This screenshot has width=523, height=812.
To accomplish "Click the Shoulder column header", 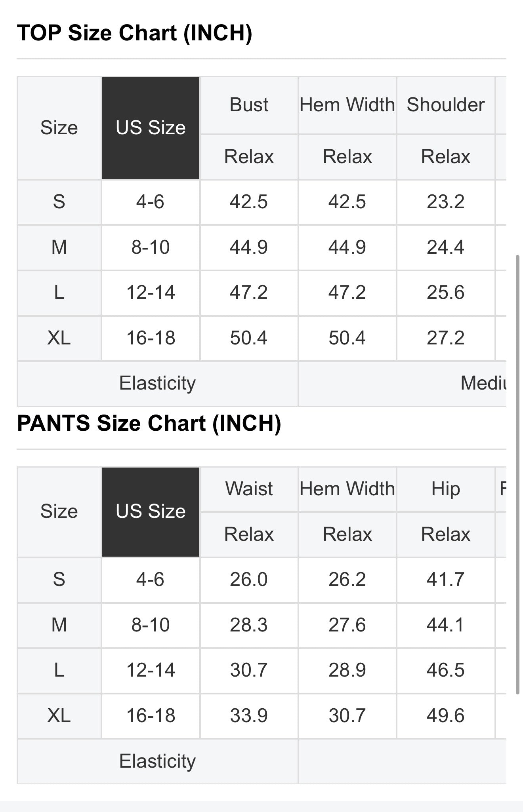I will 446,105.
